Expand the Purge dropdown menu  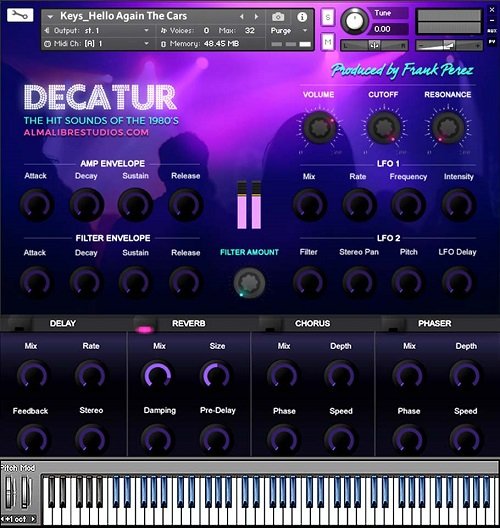[289, 31]
